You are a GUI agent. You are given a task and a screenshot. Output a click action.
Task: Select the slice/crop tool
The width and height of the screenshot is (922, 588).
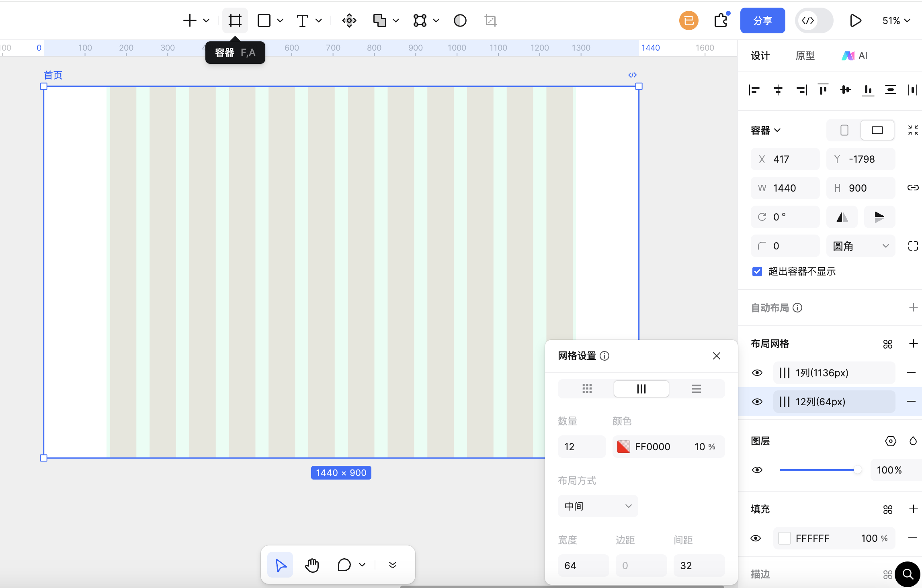[491, 20]
